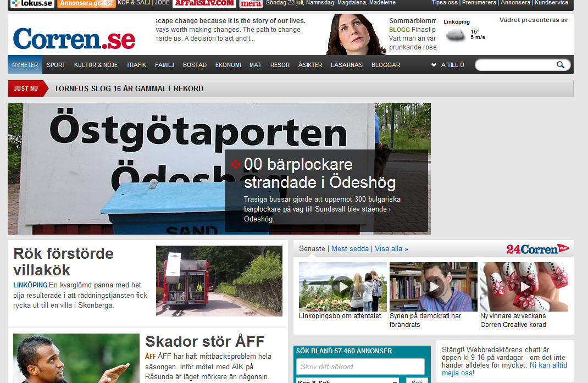Select FAMILJ in navigation bar
The height and width of the screenshot is (383, 588).
164,65
